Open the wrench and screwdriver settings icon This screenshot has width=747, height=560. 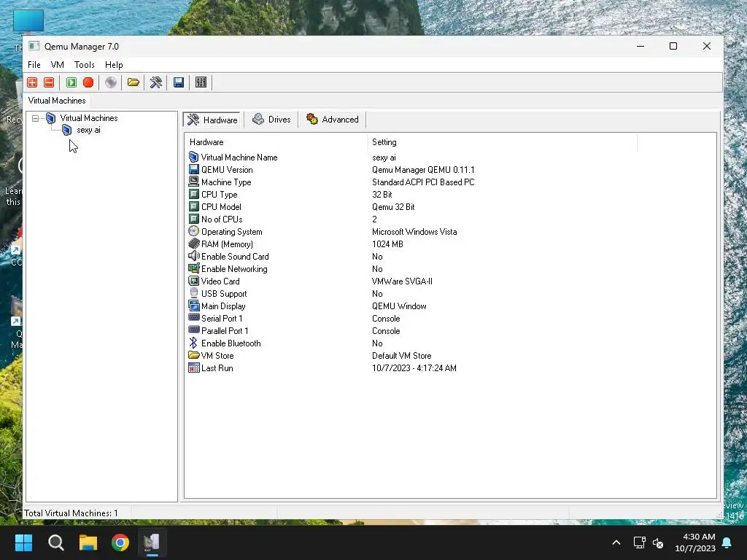tap(156, 82)
